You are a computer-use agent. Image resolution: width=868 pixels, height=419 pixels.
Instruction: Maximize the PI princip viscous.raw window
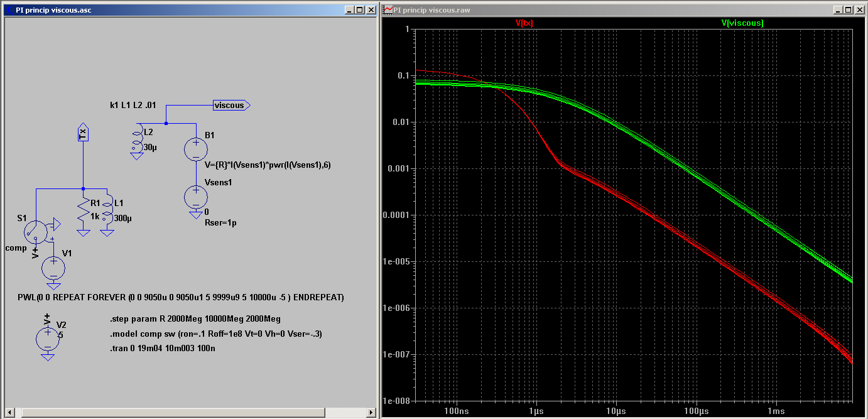[848, 10]
